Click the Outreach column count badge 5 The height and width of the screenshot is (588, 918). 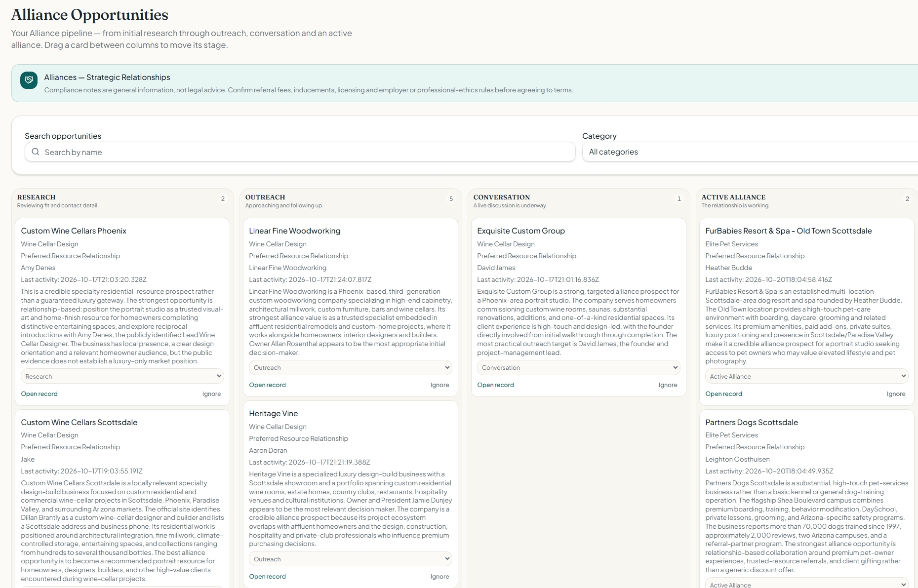click(451, 199)
